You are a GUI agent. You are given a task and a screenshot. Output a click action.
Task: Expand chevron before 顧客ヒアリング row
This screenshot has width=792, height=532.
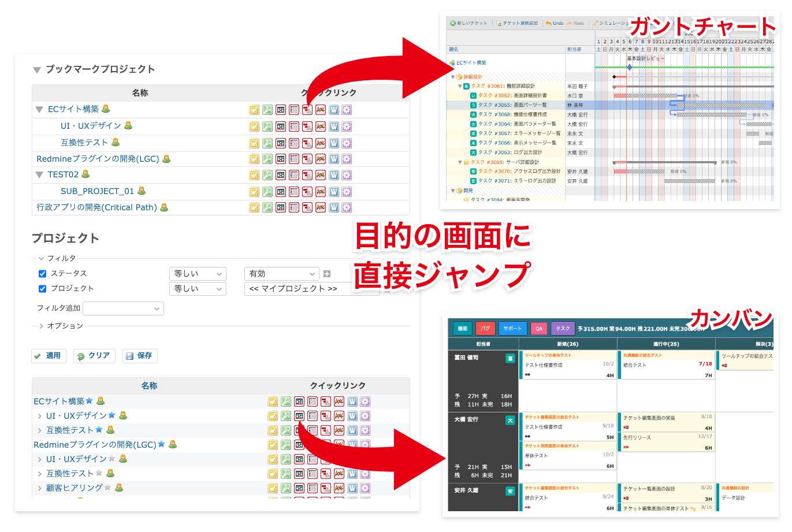pos(39,488)
